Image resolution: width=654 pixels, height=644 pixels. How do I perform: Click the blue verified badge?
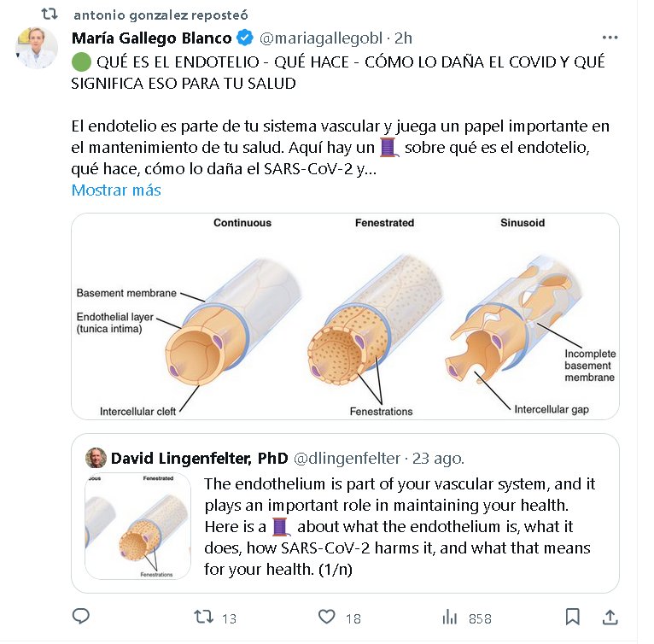coord(244,38)
